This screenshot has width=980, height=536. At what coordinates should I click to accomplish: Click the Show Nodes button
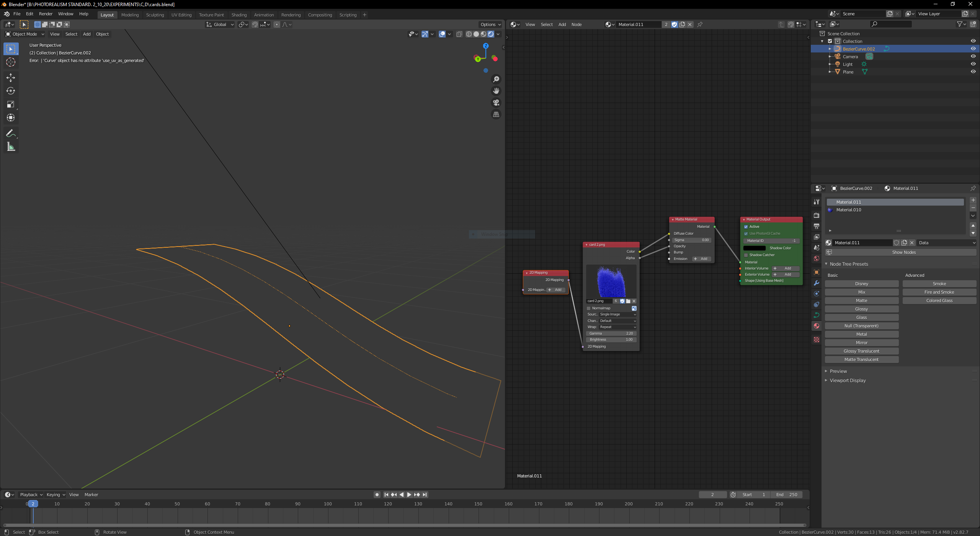[x=903, y=252]
